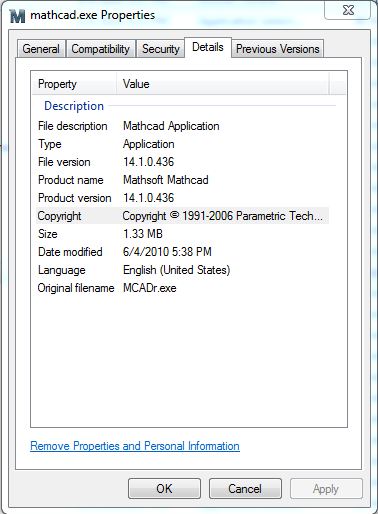The width and height of the screenshot is (378, 514).
Task: Select the Product version label
Action: tap(74, 198)
